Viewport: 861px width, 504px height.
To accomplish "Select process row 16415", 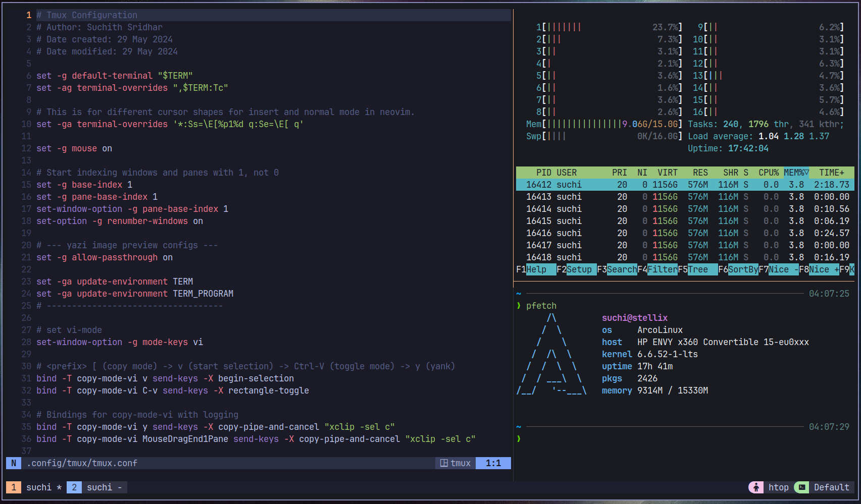I will [685, 221].
